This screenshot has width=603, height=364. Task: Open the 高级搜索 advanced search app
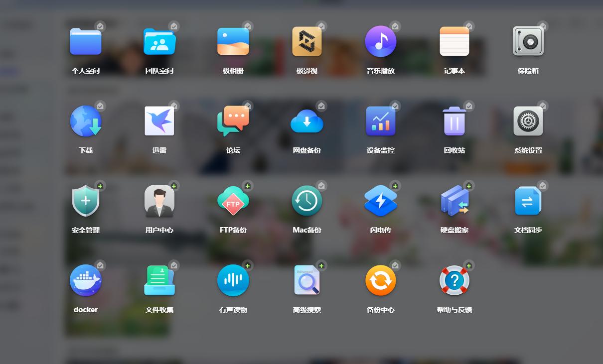coord(307,281)
